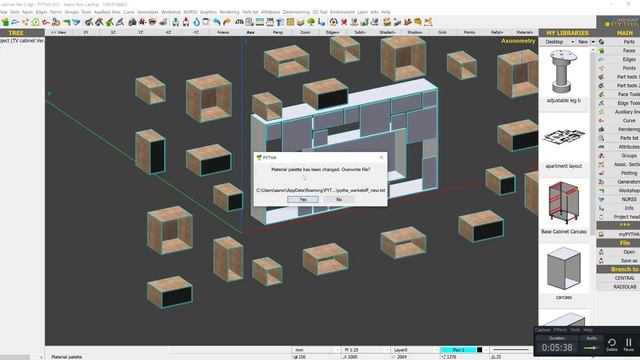Click the Delete icon in recorder widget
The image size is (640, 360).
pyautogui.click(x=611, y=344)
